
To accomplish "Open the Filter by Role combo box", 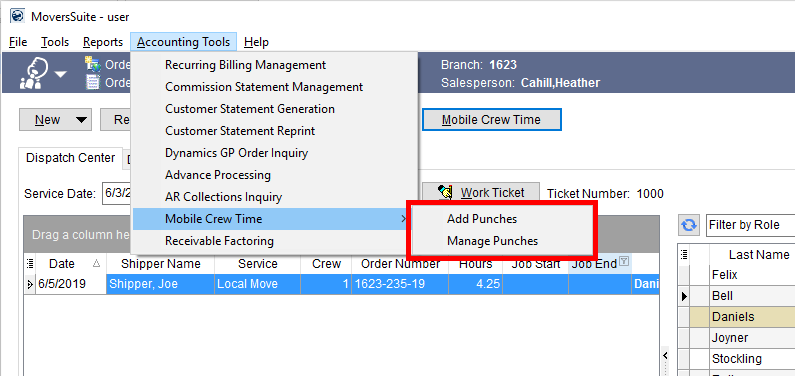I will pos(750,225).
